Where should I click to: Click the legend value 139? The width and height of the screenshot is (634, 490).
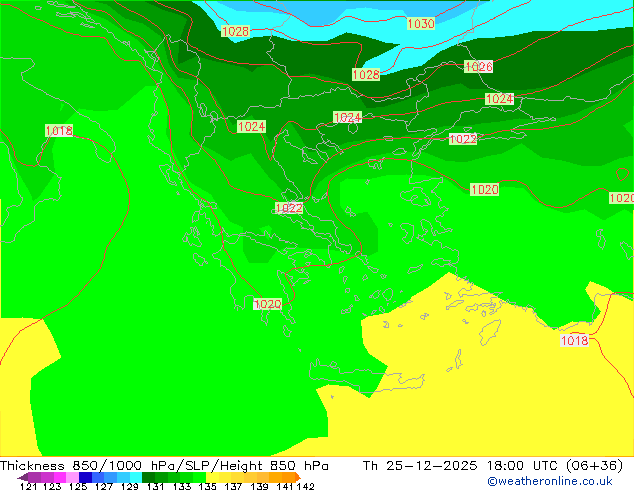259,486
